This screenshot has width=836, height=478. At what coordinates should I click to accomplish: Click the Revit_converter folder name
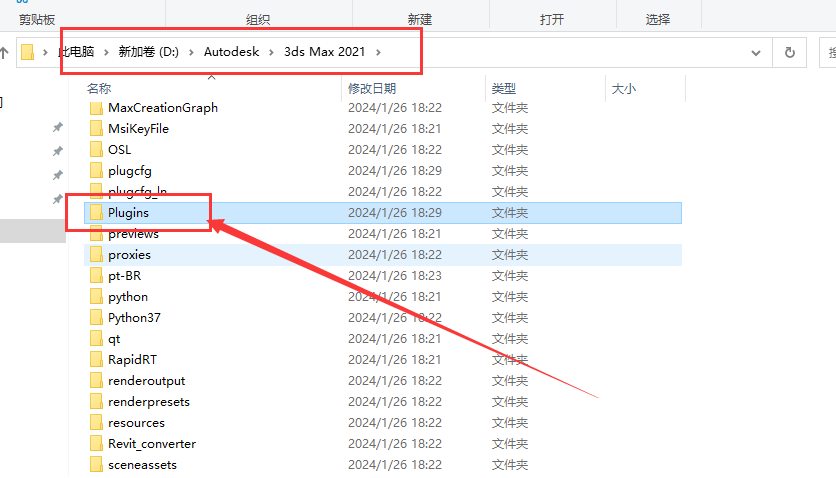coord(151,444)
